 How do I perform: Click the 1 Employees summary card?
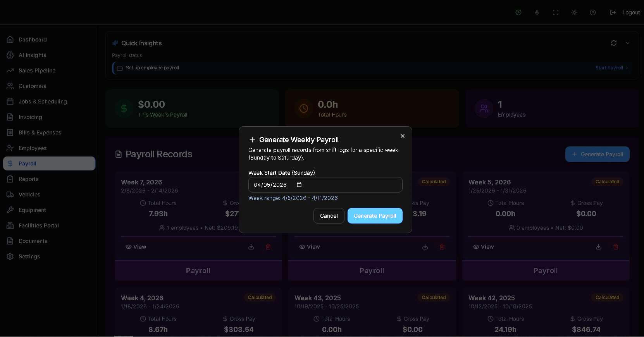[x=552, y=108]
